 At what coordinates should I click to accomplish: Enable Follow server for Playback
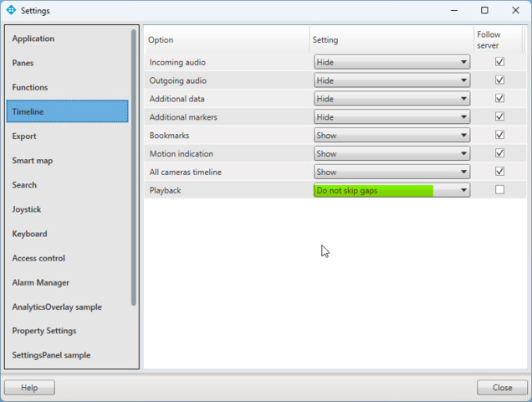[499, 190]
